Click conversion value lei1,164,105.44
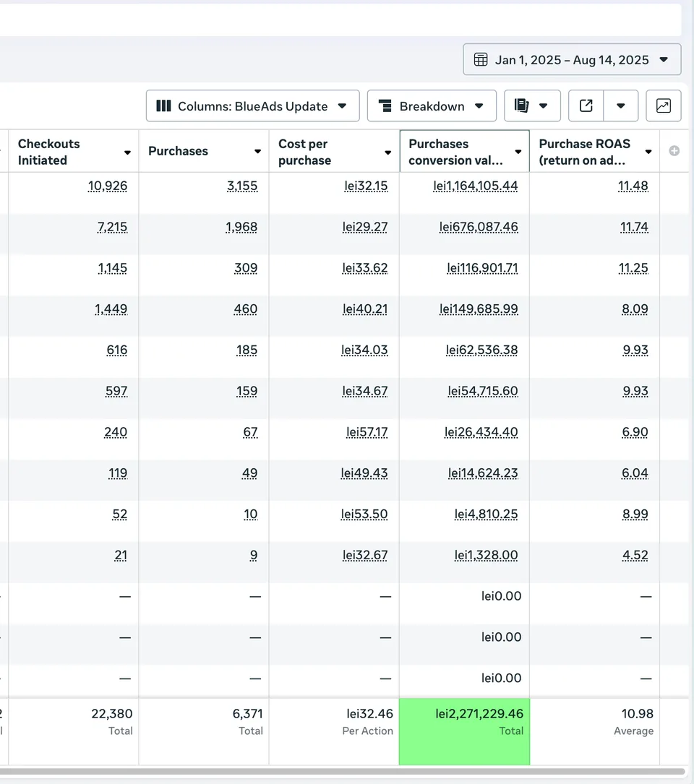Viewport: 694px width, 784px height. click(476, 186)
